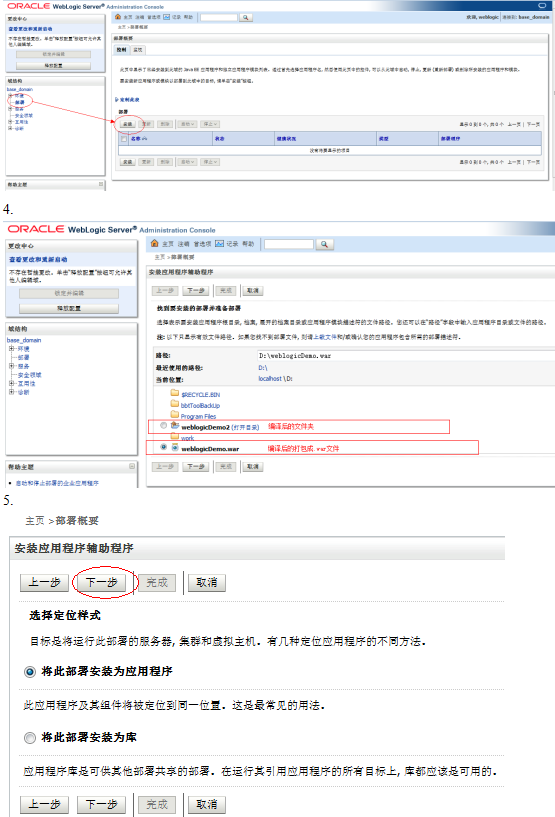Click 取消 above the 选择定位样式 heading
This screenshot has width=555, height=817.
coord(207,583)
